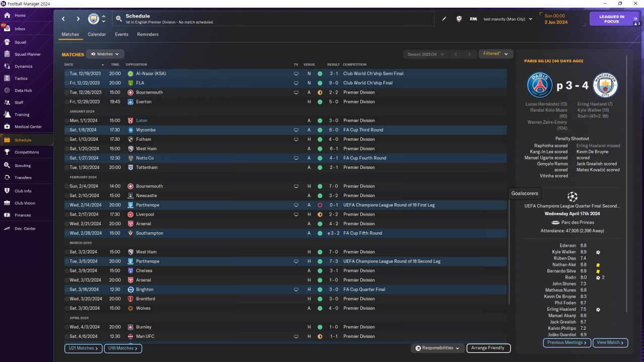Viewport: 644px width, 362px height.
Task: Click the View Match button
Action: [610, 342]
